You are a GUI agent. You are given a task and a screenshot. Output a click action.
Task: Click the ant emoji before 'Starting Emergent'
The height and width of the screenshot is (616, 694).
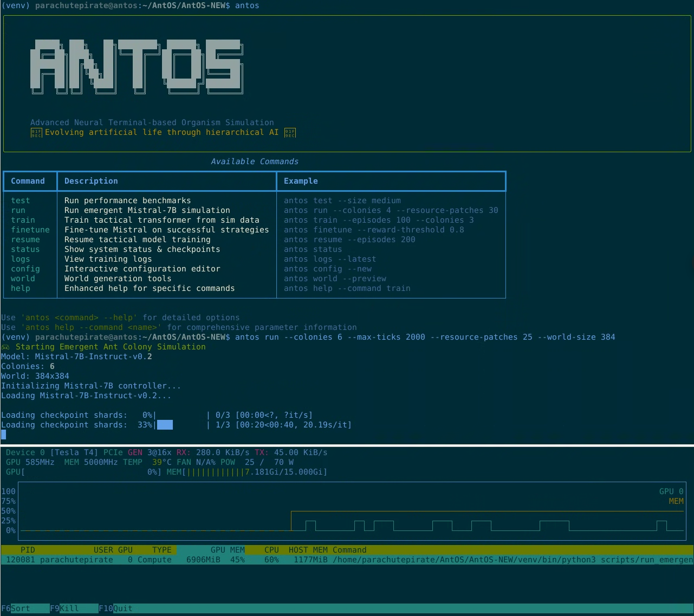tap(5, 347)
